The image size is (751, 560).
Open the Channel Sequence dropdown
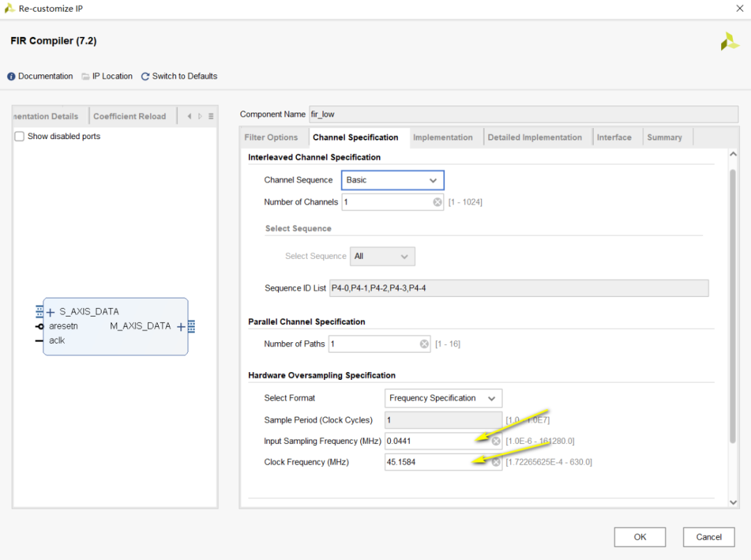(392, 180)
